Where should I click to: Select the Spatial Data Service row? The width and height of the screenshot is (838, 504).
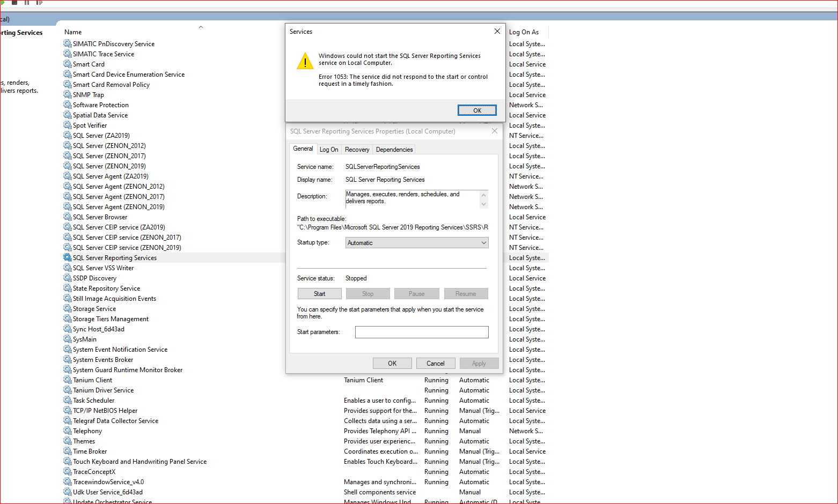[x=100, y=115]
